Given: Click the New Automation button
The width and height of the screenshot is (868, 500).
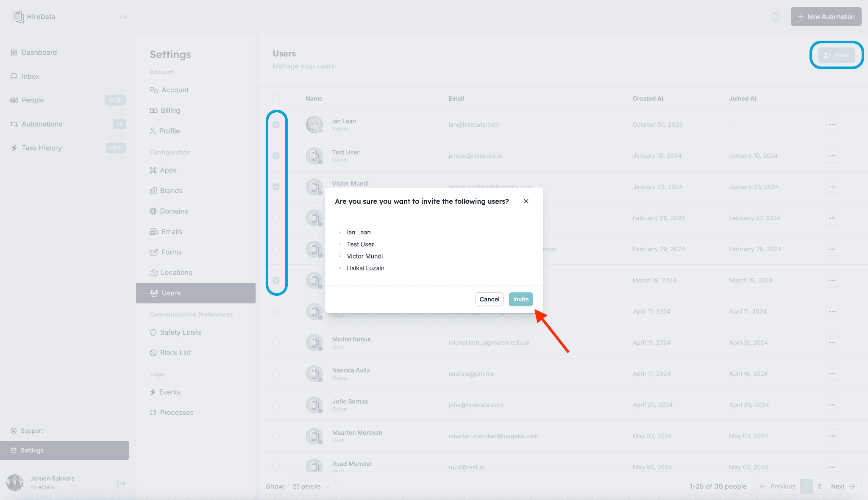Looking at the screenshot, I should click(826, 17).
